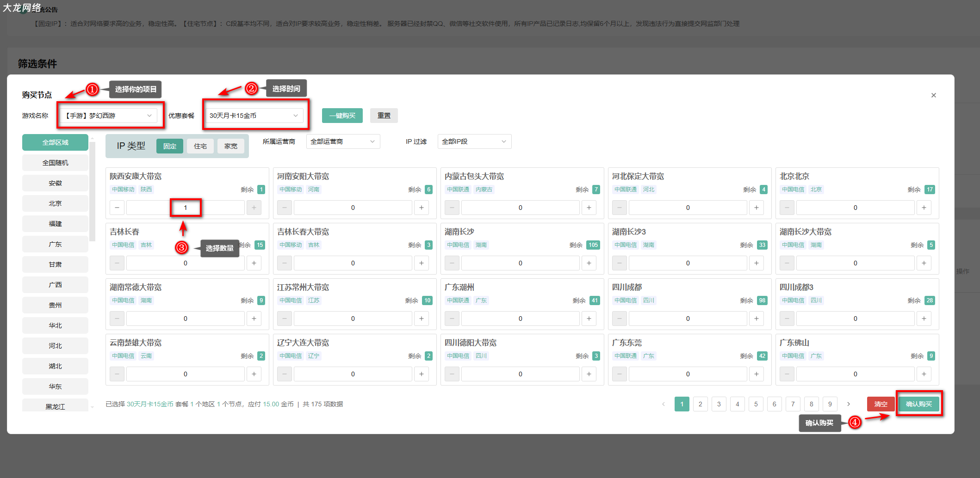
Task: Expand the 优惠套餐 package dropdown
Action: point(254,116)
